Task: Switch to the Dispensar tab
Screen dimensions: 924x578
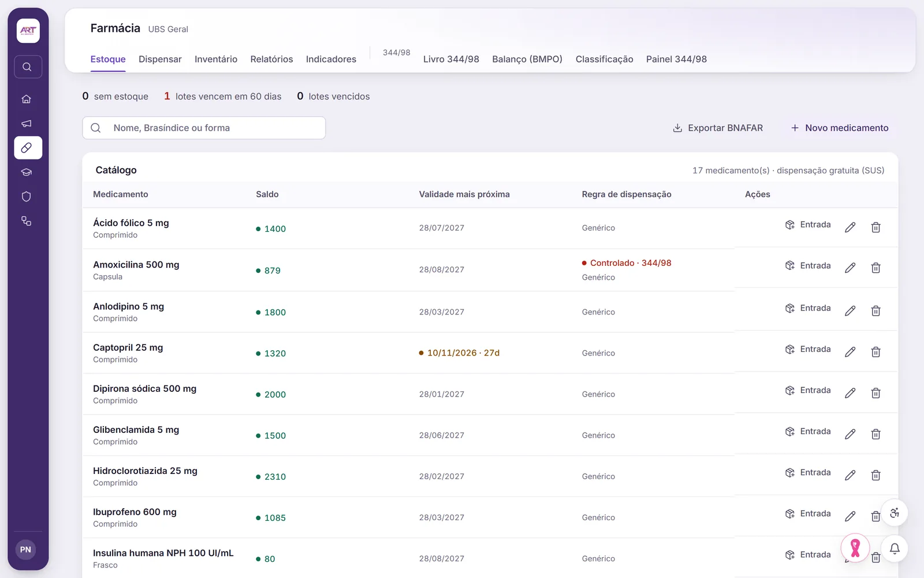Action: tap(160, 59)
